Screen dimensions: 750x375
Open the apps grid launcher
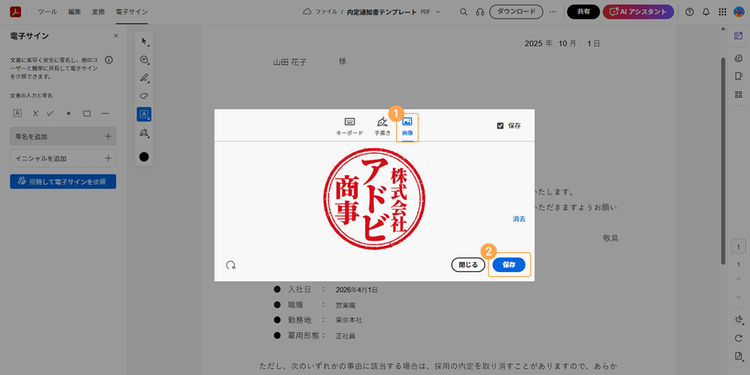pyautogui.click(x=722, y=12)
